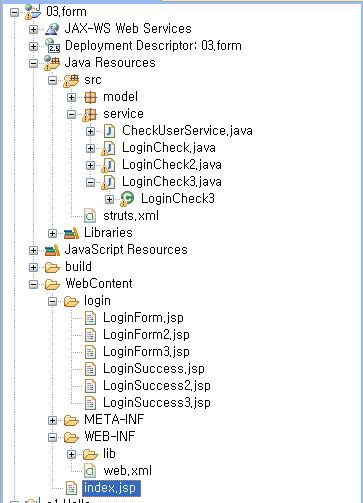This screenshot has height=503, width=363.
Task: Select LoginCheck3.java in the tree
Action: click(x=172, y=182)
